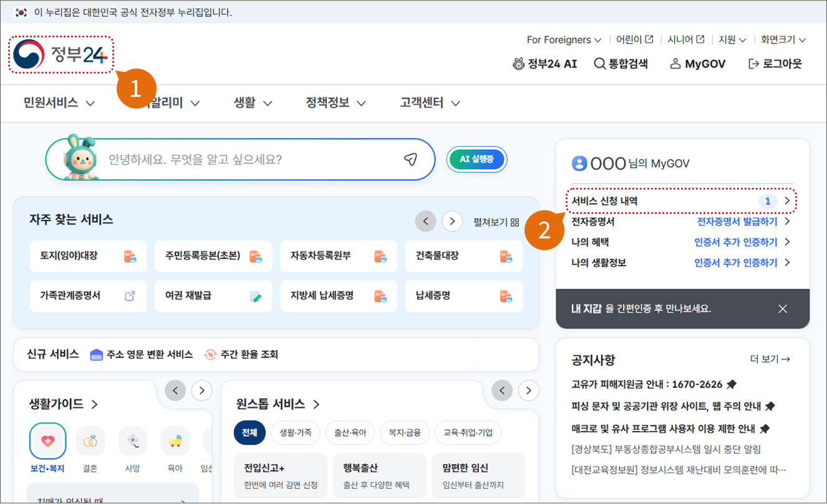Viewport: 827px width, 504px height.
Task: Open 정부24 AI assistant
Action: 544,64
